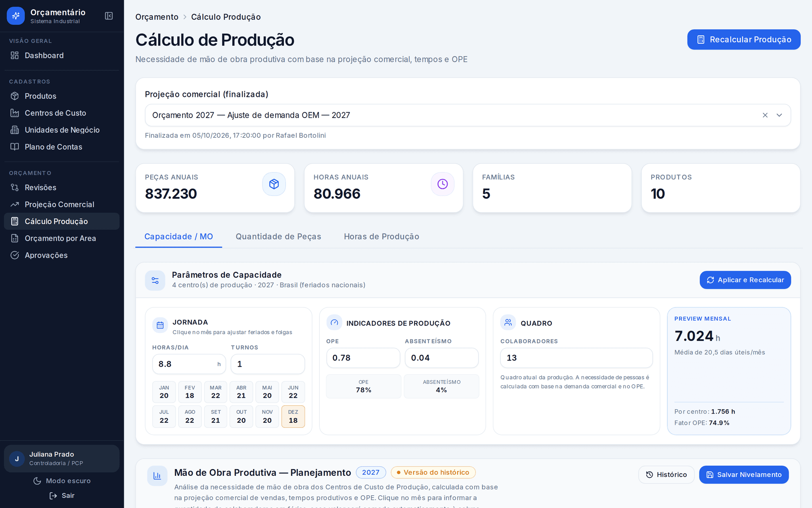Click Salvar Nivelamento button
The width and height of the screenshot is (812, 508).
pyautogui.click(x=744, y=475)
